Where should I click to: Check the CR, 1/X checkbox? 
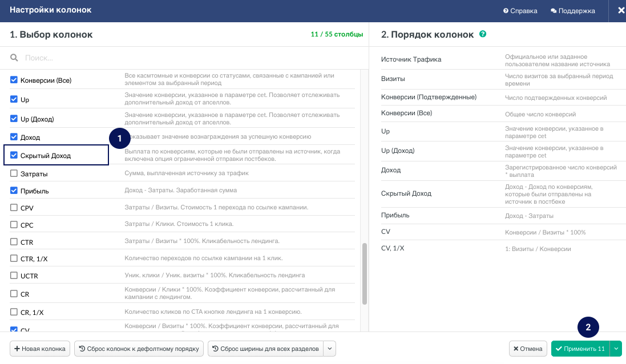coord(14,312)
